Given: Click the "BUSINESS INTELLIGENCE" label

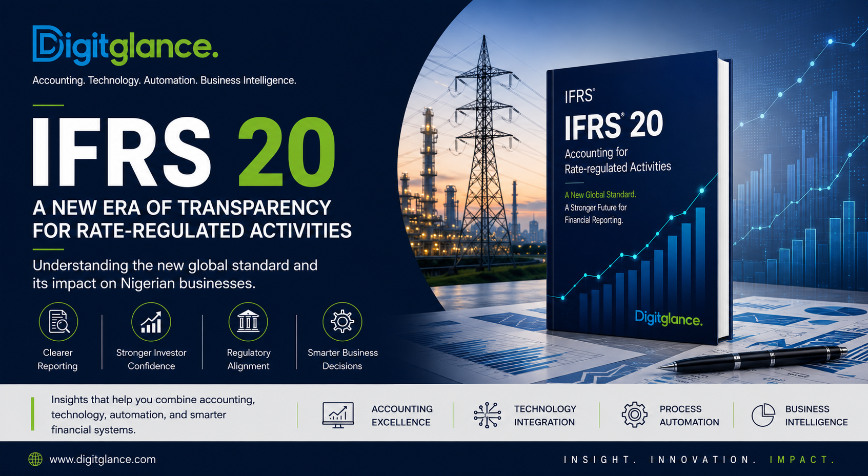Looking at the screenshot, I should 816,416.
